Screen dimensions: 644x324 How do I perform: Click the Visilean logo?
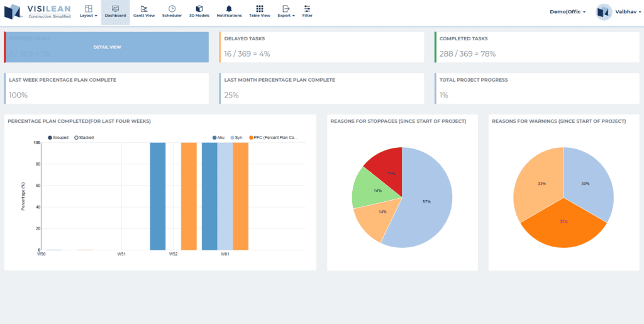(x=38, y=12)
